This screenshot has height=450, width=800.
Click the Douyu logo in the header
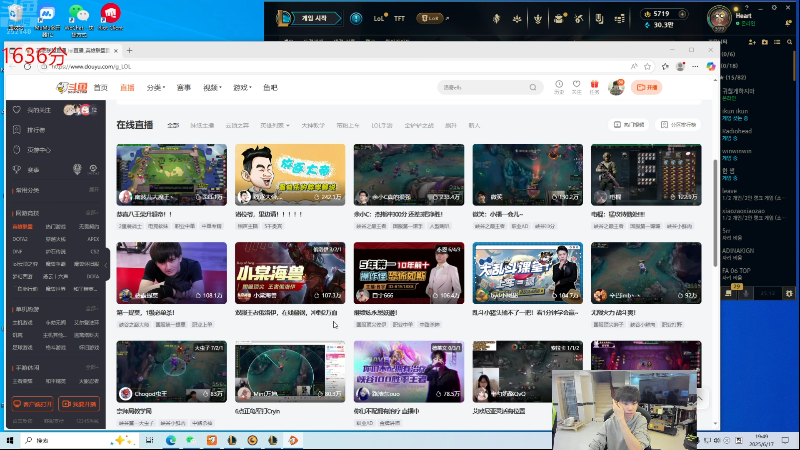point(72,87)
